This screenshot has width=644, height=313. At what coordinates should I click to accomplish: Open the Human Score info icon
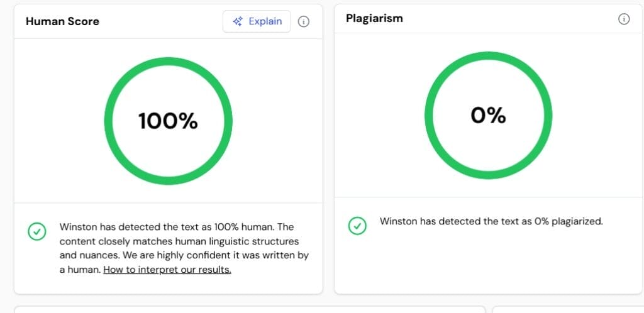coord(303,22)
